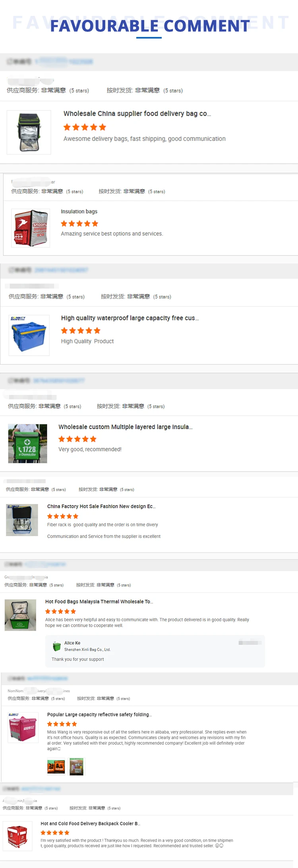Open "Wholesale custom Multiple layered large Insula..." link
Image resolution: width=298 pixels, height=868 pixels.
(126, 427)
